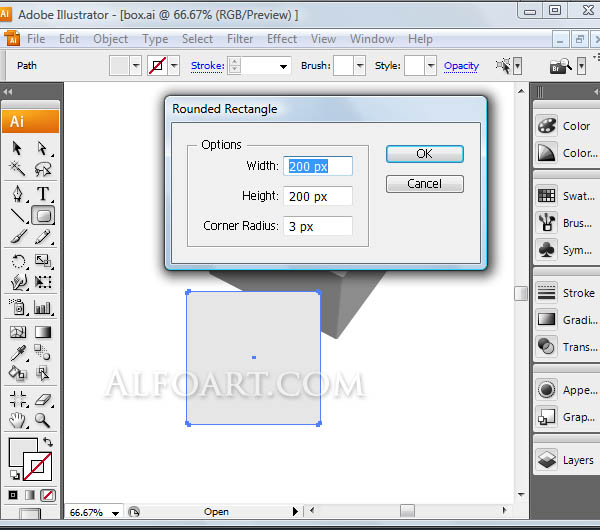
Task: Open the status bar Open arrow menu
Action: tap(295, 512)
